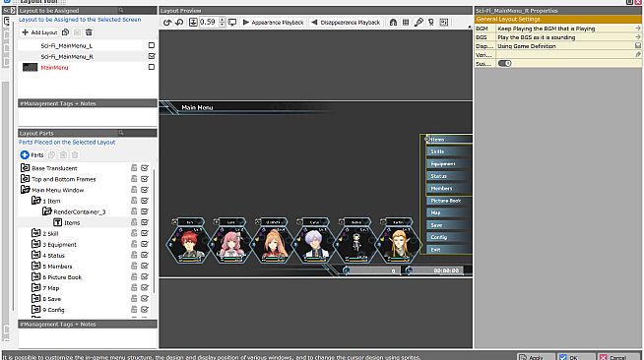
Task: Toggle visibility checkbox for RenderContainer_3
Action: coord(145,211)
